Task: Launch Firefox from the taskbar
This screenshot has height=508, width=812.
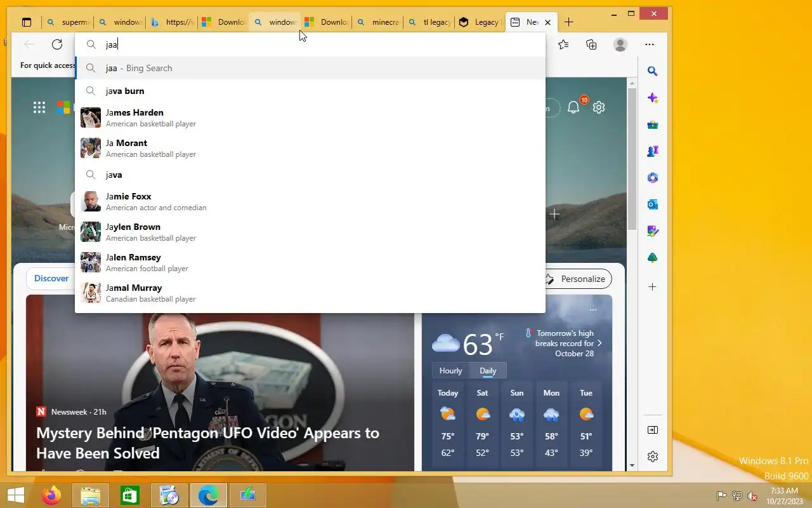Action: coord(51,495)
